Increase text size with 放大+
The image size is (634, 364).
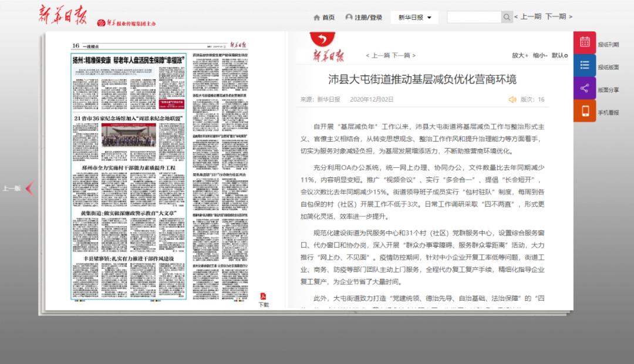point(520,55)
